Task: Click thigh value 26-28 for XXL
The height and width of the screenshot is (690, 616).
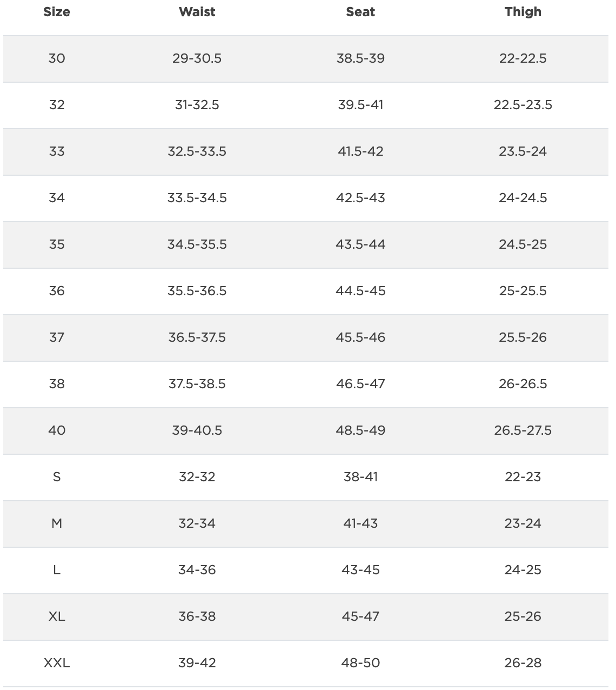Action: click(523, 663)
